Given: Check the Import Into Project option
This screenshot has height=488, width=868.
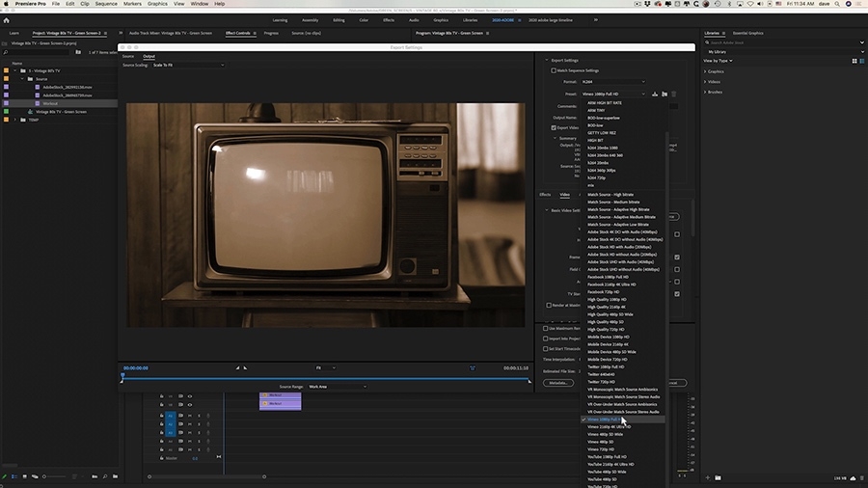Looking at the screenshot, I should [545, 339].
